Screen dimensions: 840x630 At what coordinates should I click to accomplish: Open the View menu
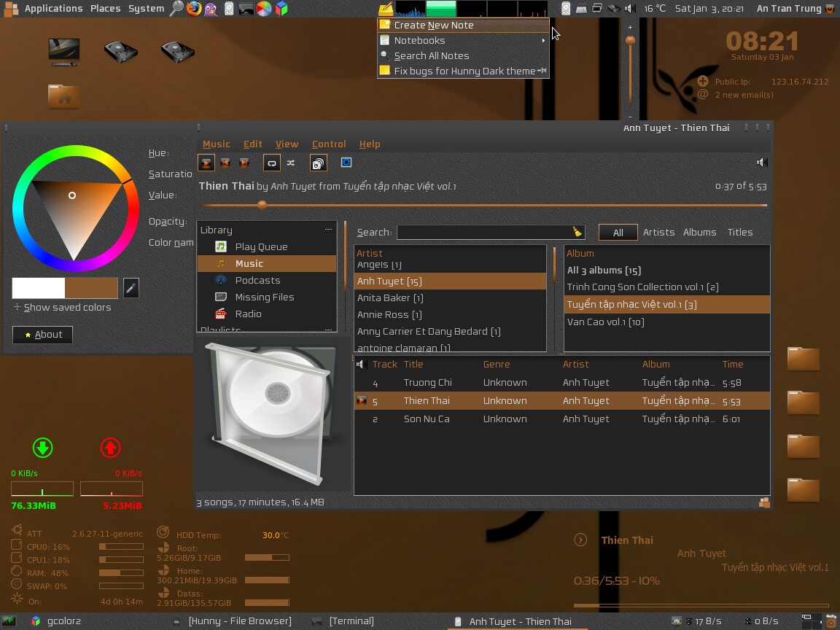287,144
